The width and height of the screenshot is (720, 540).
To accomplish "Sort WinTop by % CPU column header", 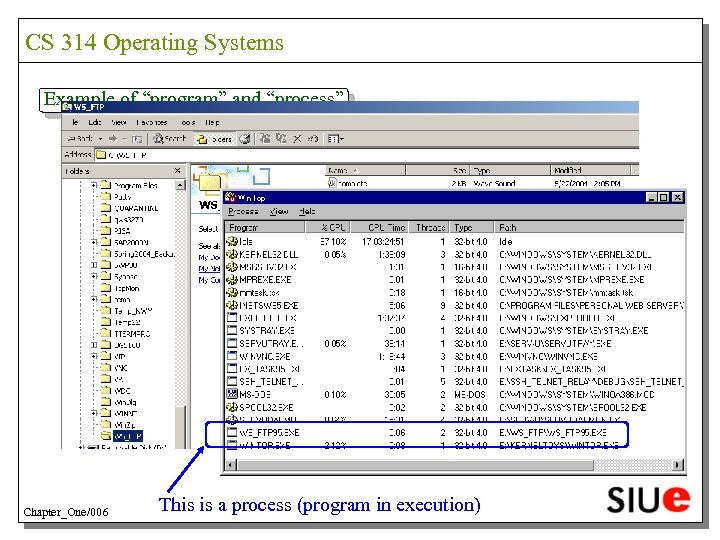I will pos(328,227).
